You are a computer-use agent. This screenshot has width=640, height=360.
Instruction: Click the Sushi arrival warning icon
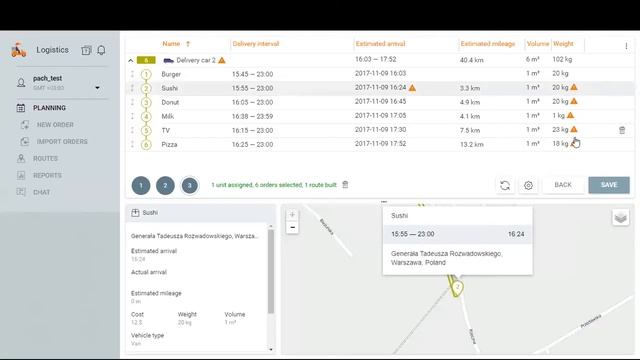click(412, 87)
